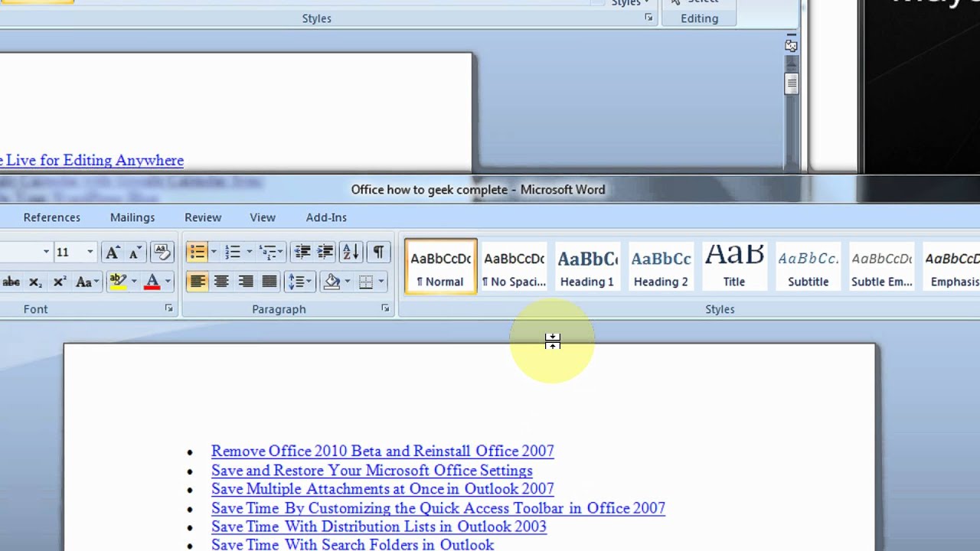Align text left
The height and width of the screenshot is (551, 980).
click(198, 282)
